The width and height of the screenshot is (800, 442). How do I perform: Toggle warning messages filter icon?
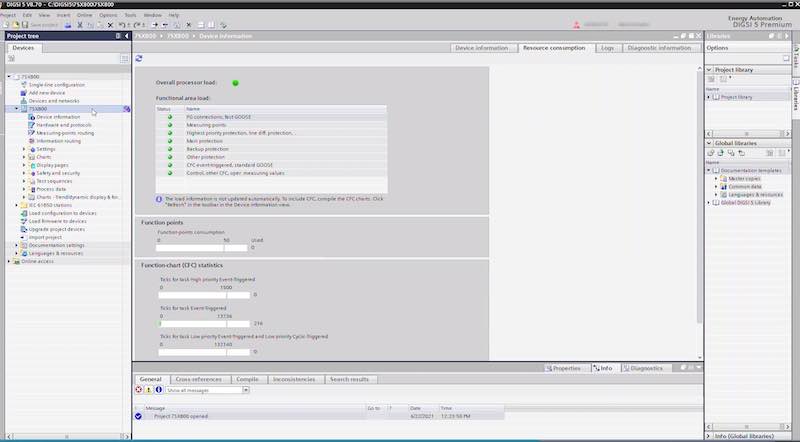pos(148,390)
